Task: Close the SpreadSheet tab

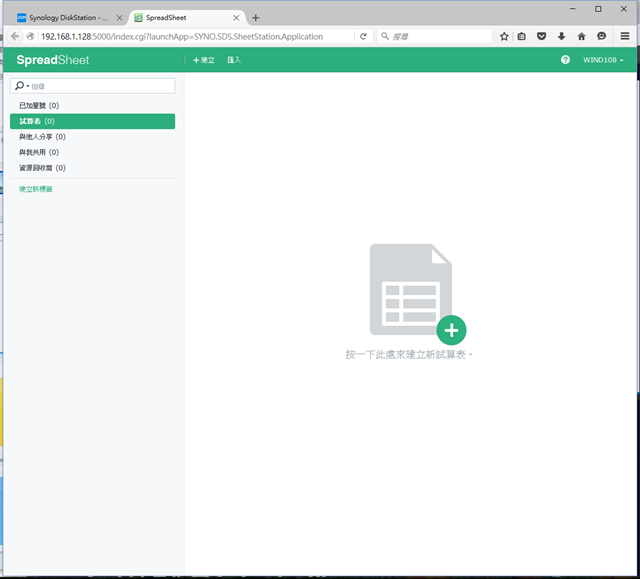Action: pyautogui.click(x=236, y=18)
